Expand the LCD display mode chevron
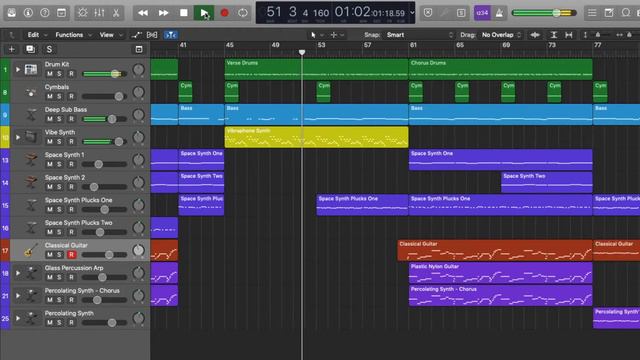The image size is (640, 360). pyautogui.click(x=412, y=13)
